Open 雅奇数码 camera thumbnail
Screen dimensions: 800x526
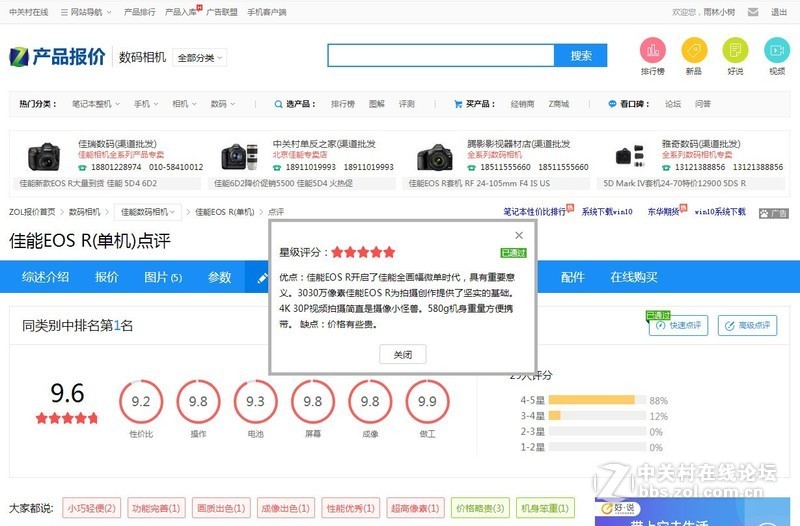[x=630, y=156]
